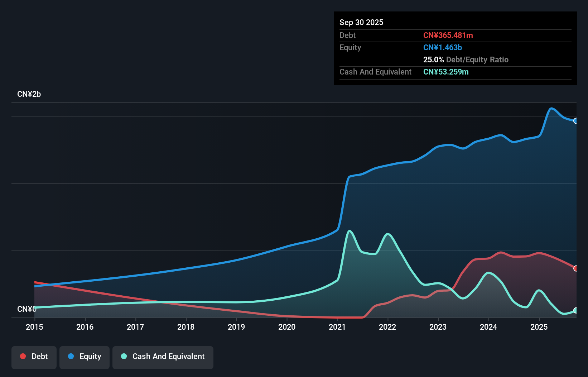Click the CN¥1.463b equity value in tooltip
Screen dimensions: 588x377
[x=443, y=47]
